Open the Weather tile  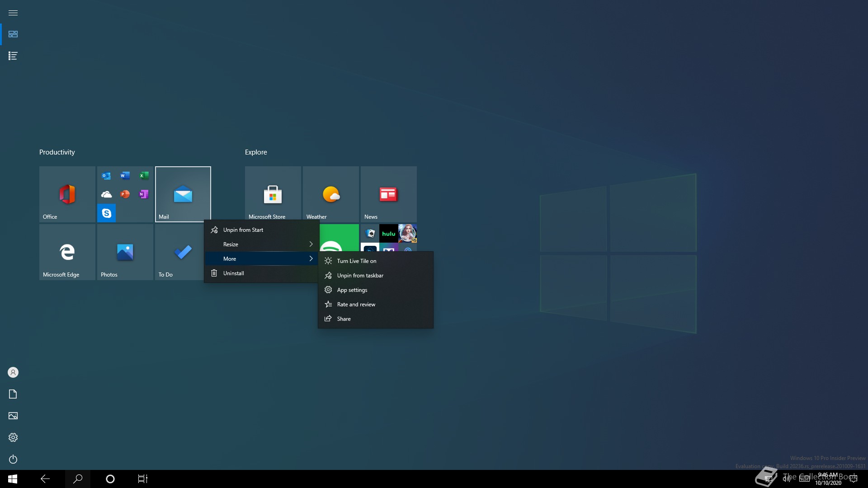(331, 193)
